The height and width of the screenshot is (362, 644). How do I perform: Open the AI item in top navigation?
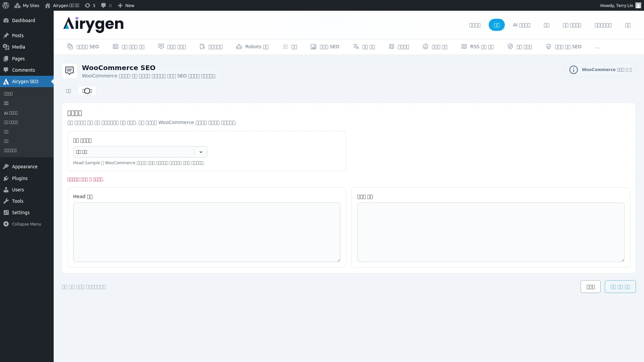click(522, 25)
